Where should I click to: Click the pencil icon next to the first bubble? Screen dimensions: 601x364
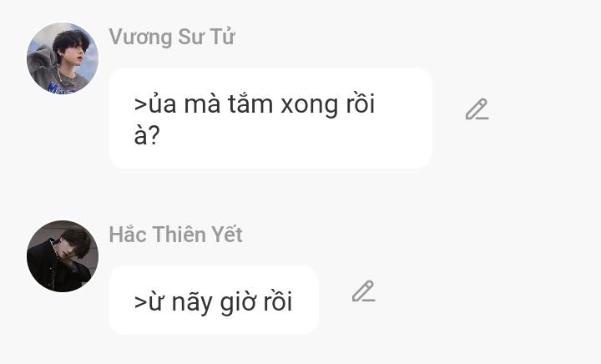click(477, 109)
